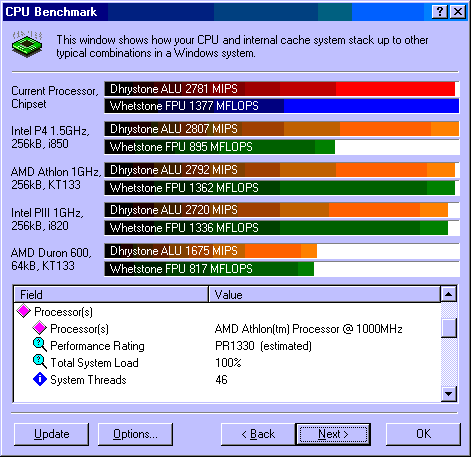The width and height of the screenshot is (471, 458).
Task: Select the Total System Load row label
Action: 94,363
